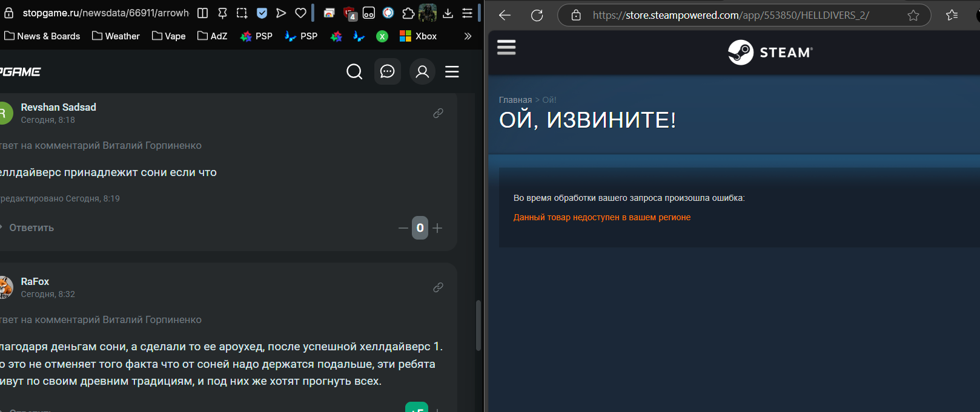Screen dimensions: 980x412
Task: Click the glasses-shaped extension icon
Action: (369, 13)
